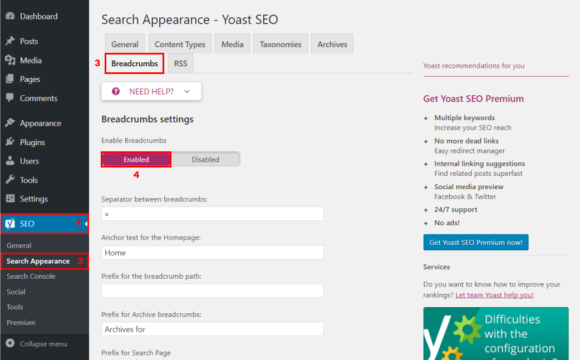Click the Pages sheets icon
Image resolution: width=580 pixels, height=360 pixels.
(10, 79)
